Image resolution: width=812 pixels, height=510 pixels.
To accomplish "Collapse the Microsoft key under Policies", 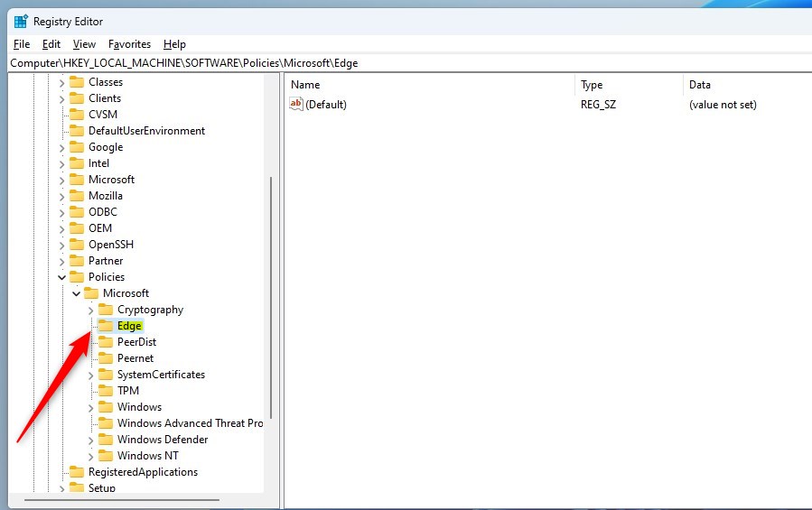I will pos(76,293).
